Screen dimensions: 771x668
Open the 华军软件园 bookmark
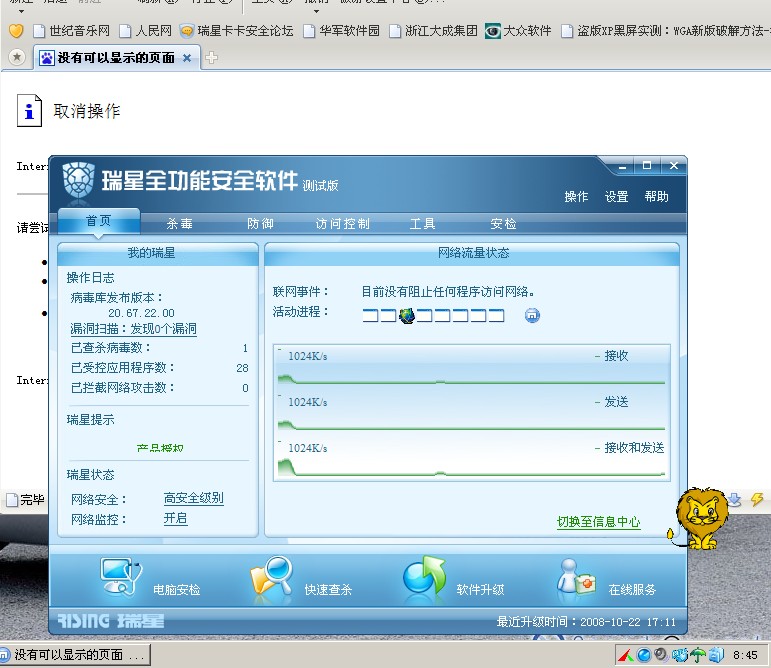tap(342, 31)
